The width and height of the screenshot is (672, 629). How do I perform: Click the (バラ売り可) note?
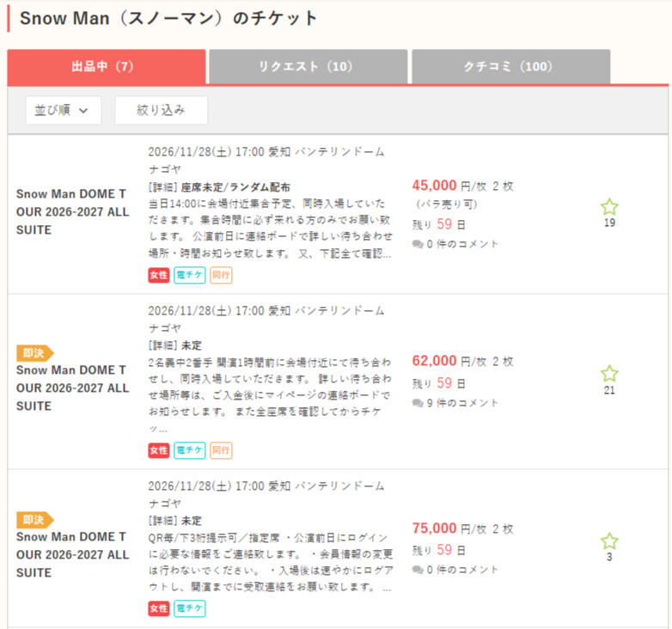click(446, 205)
